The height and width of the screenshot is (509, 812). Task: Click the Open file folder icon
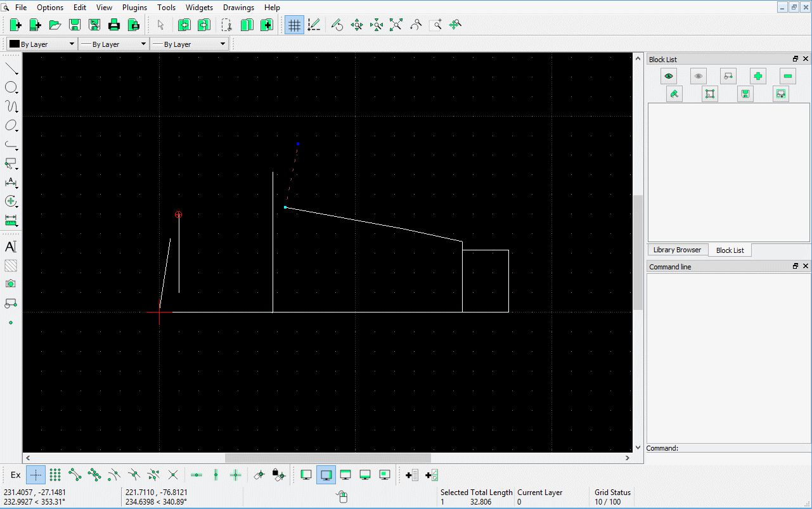coord(55,25)
